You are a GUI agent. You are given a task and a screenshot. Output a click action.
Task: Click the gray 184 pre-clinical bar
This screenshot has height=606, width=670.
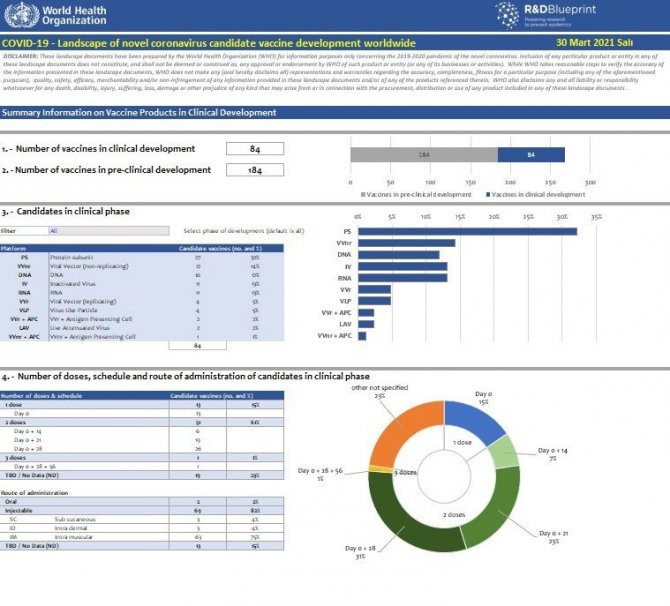pyautogui.click(x=423, y=155)
